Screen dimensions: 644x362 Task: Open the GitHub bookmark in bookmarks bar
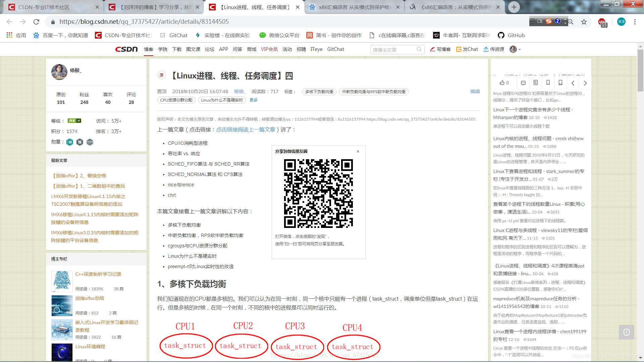(x=511, y=35)
